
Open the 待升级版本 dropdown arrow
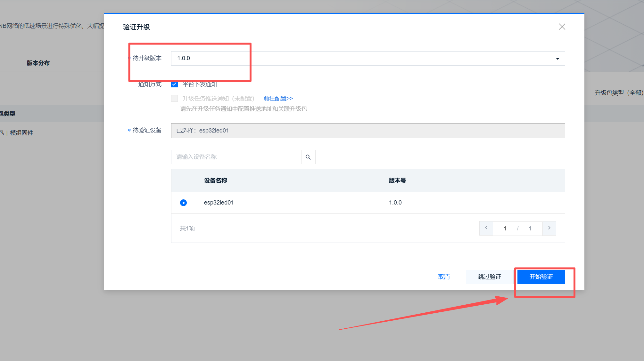click(557, 59)
